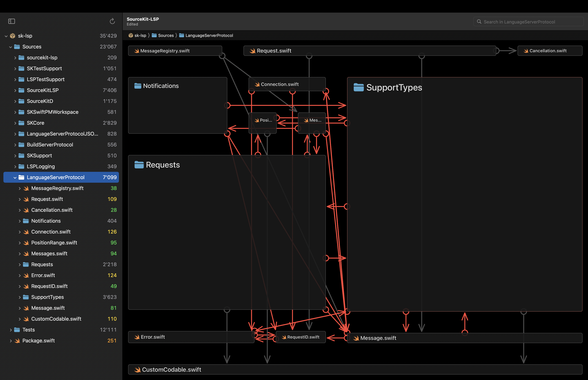Click the Swift icon of Posi... node
Screen dimensions: 588x380
pos(257,120)
